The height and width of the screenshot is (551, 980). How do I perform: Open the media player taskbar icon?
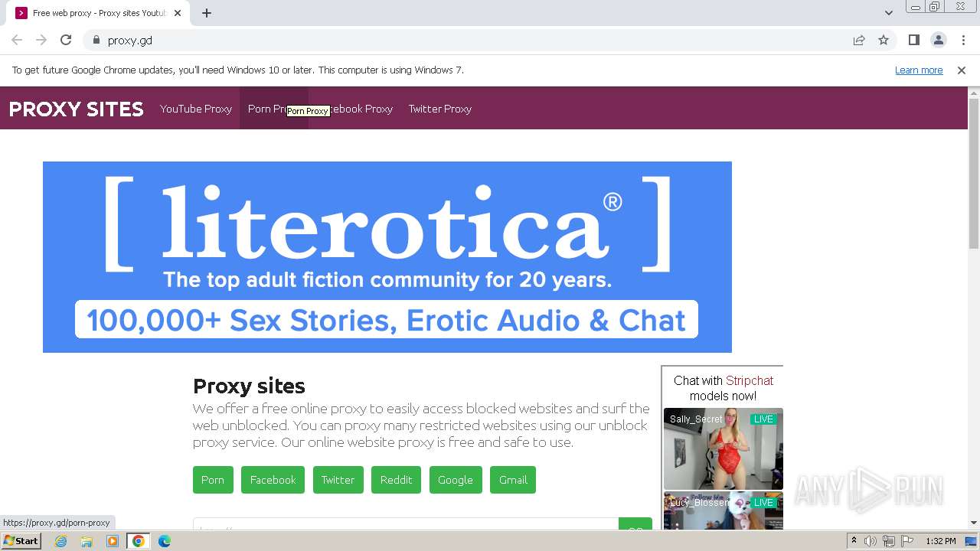(x=113, y=541)
